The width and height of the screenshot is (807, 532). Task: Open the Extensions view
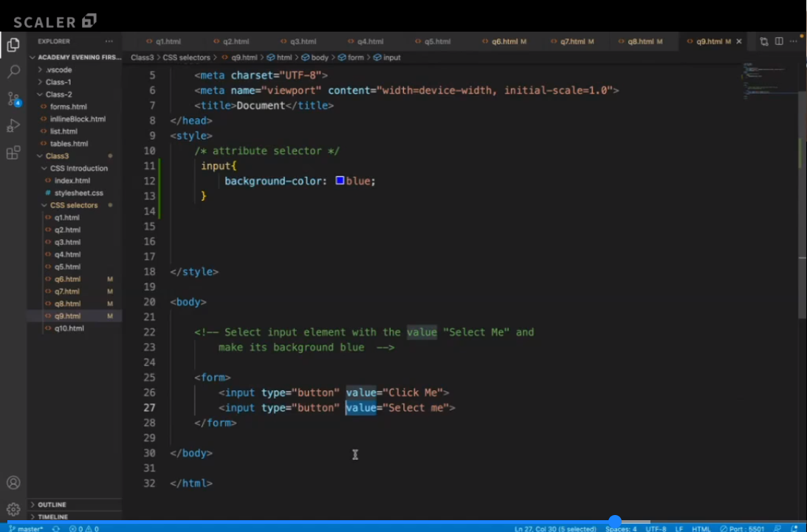click(13, 153)
